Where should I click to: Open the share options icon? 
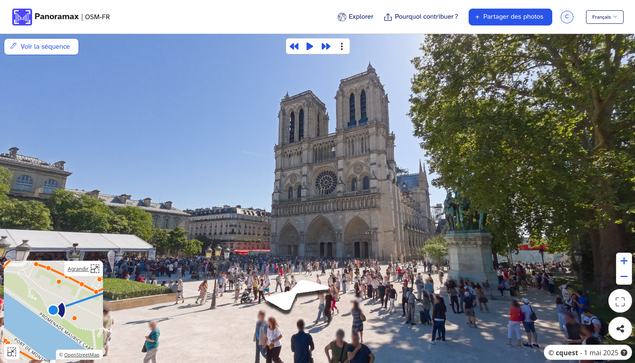tap(620, 329)
